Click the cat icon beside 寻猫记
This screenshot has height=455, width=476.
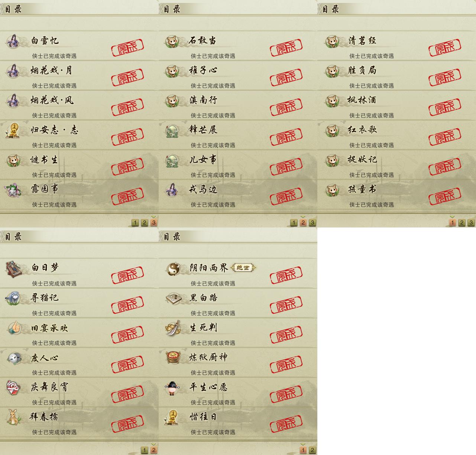tap(14, 298)
